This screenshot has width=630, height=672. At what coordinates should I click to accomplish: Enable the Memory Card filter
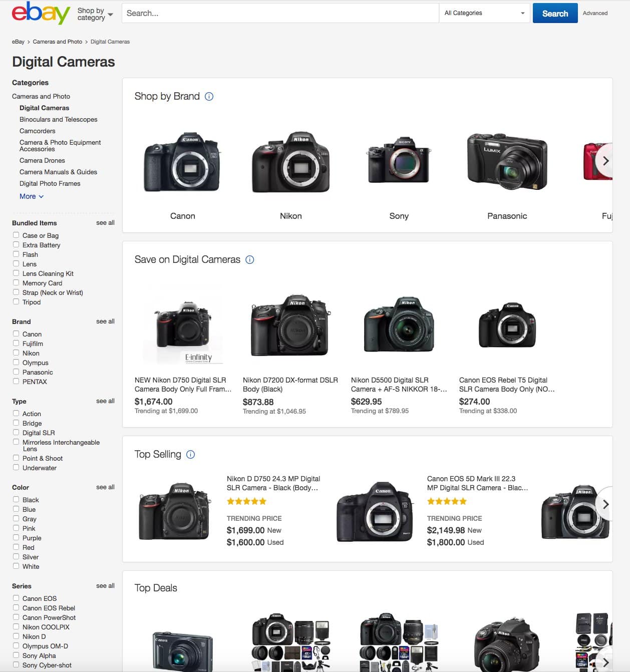16,282
